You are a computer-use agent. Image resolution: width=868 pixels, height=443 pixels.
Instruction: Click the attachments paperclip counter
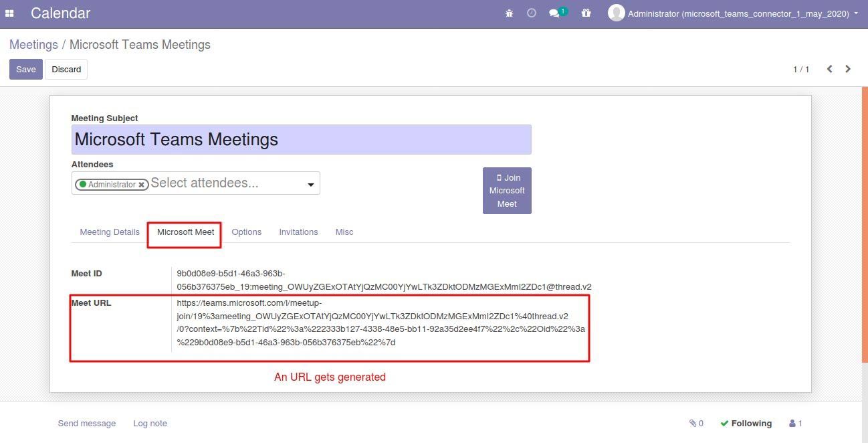tap(696, 423)
